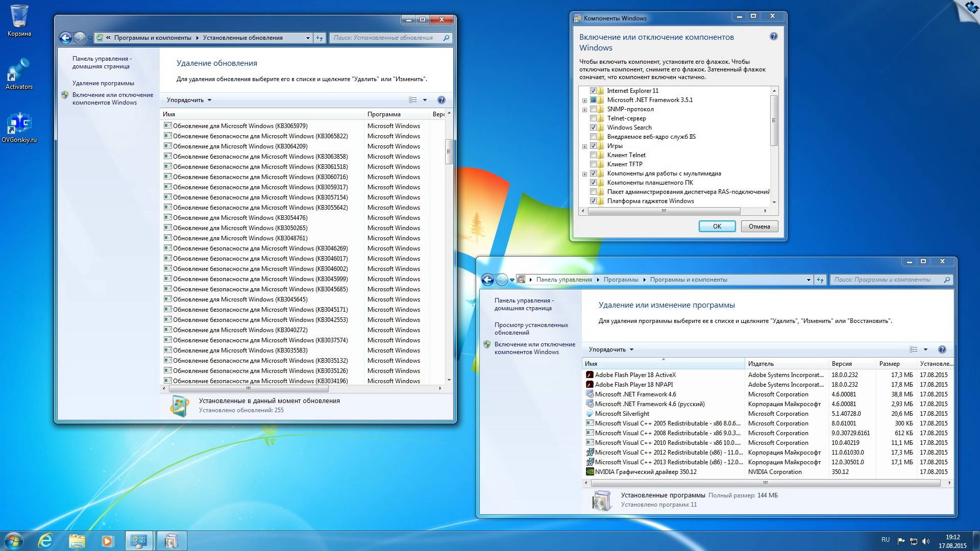980x551 pixels.
Task: Launch Internet Explorer from the taskbar
Action: (45, 540)
